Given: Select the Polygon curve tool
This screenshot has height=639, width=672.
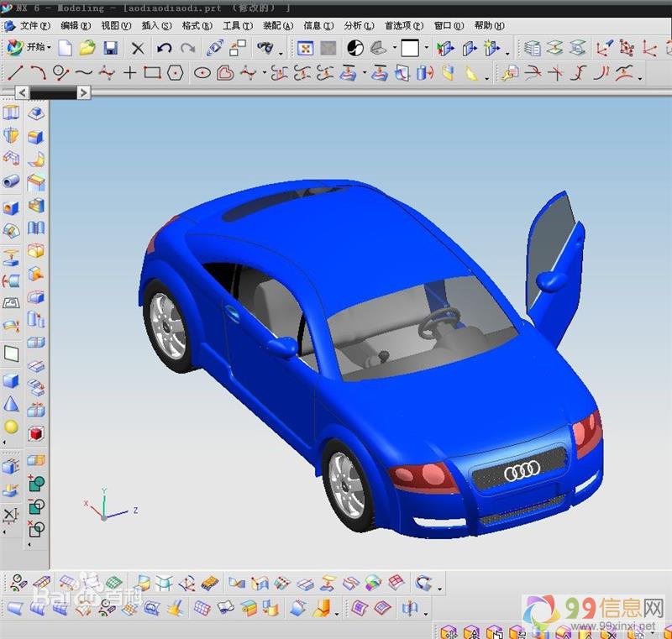Looking at the screenshot, I should click(x=175, y=74).
